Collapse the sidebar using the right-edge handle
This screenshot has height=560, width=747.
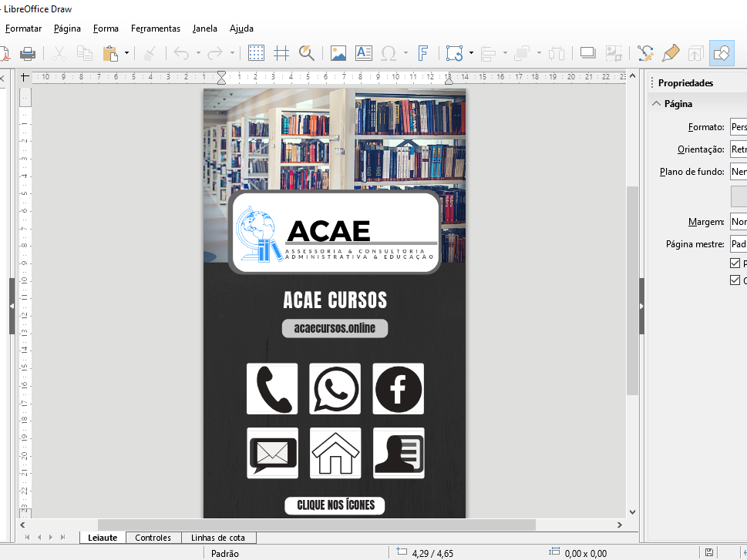(x=641, y=307)
